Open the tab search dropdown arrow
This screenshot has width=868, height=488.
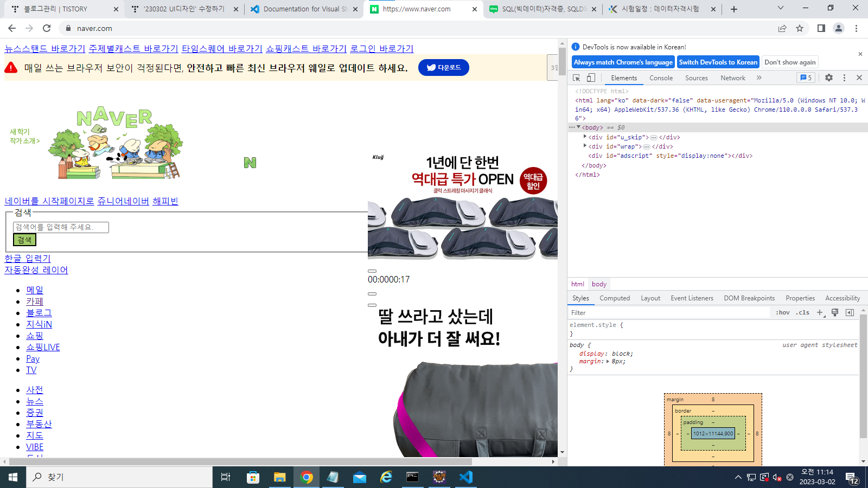pyautogui.click(x=781, y=8)
